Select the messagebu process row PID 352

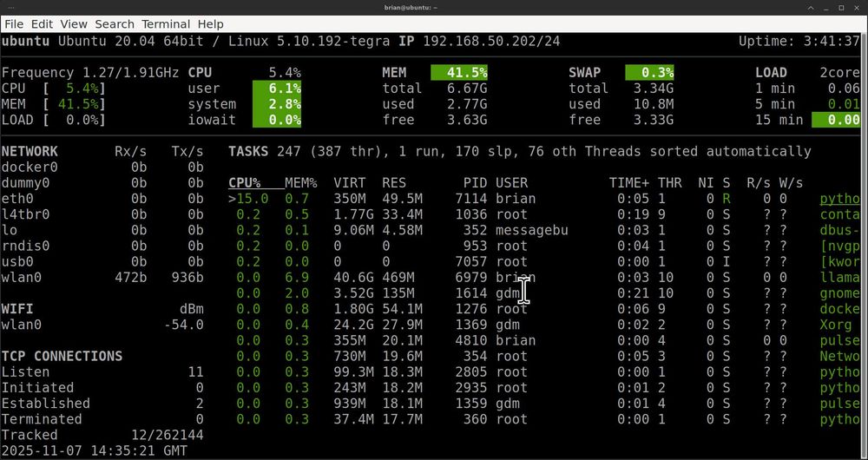pos(544,230)
